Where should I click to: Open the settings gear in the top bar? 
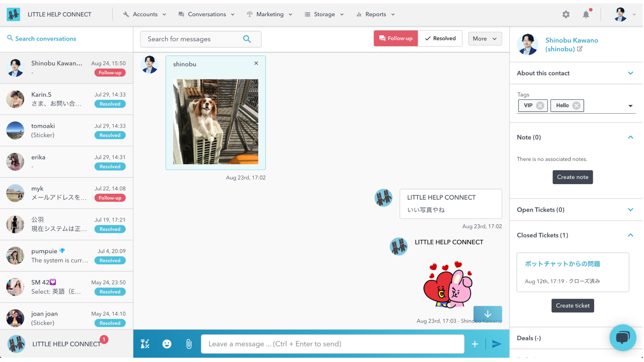(x=566, y=14)
